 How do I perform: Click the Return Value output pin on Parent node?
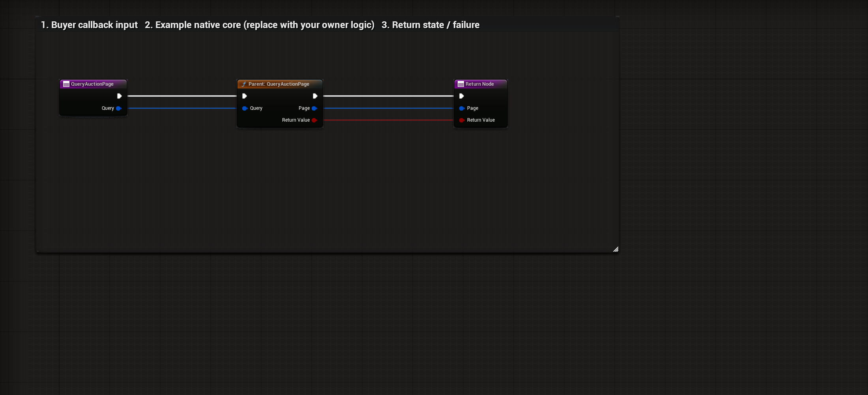(x=314, y=120)
